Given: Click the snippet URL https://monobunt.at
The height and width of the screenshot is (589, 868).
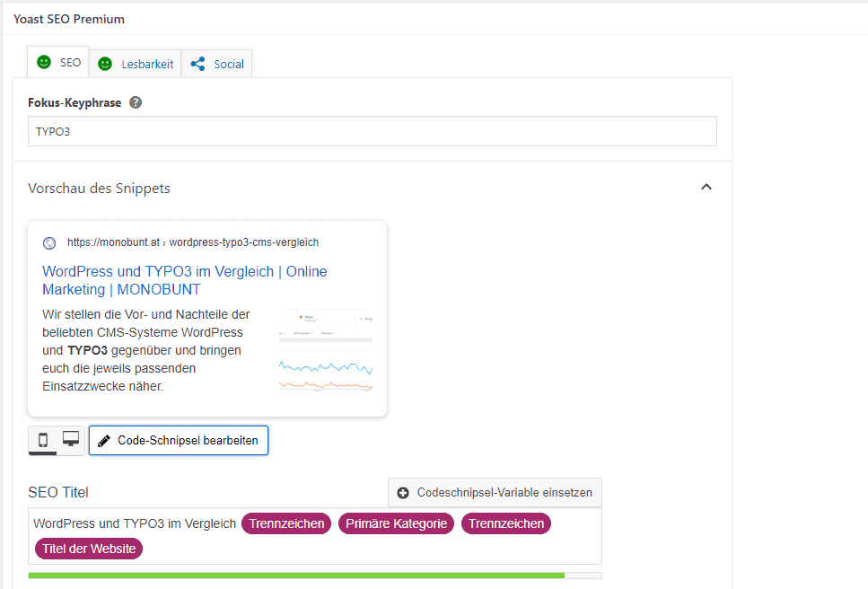Looking at the screenshot, I should tap(193, 242).
